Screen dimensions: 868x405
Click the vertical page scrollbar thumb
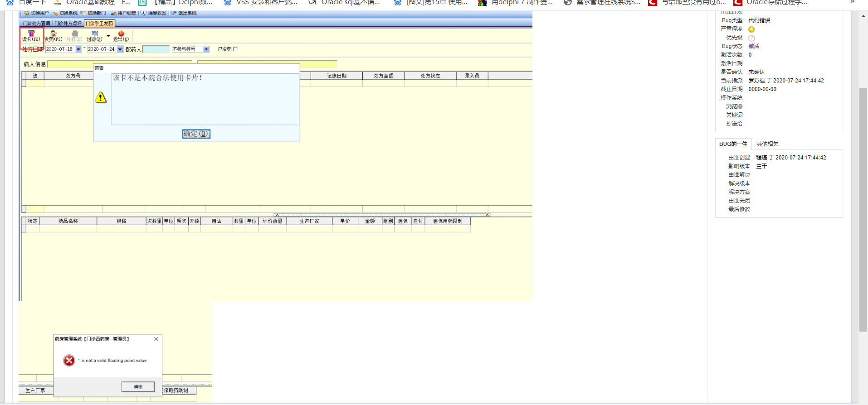863,210
